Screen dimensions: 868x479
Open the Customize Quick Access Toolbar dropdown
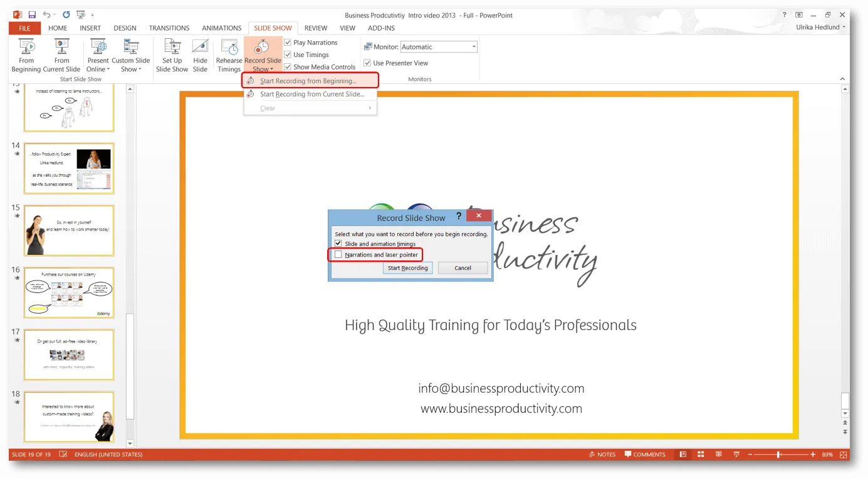(x=93, y=14)
